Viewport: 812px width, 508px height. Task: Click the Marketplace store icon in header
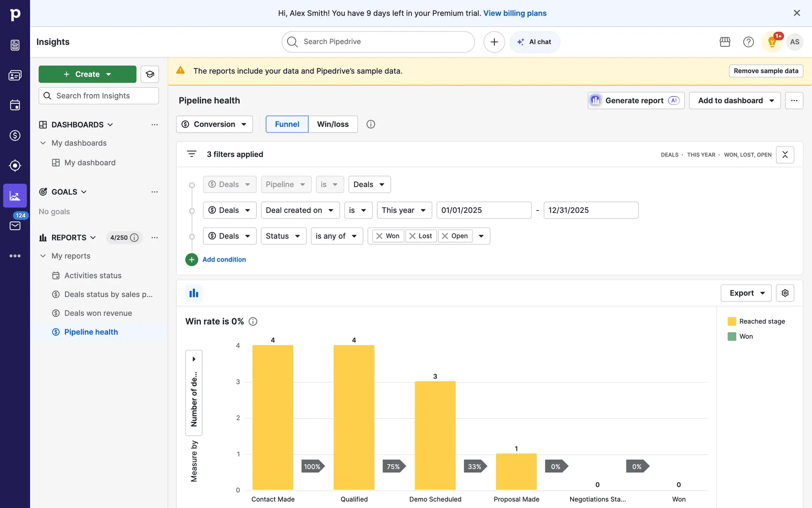[x=725, y=42]
